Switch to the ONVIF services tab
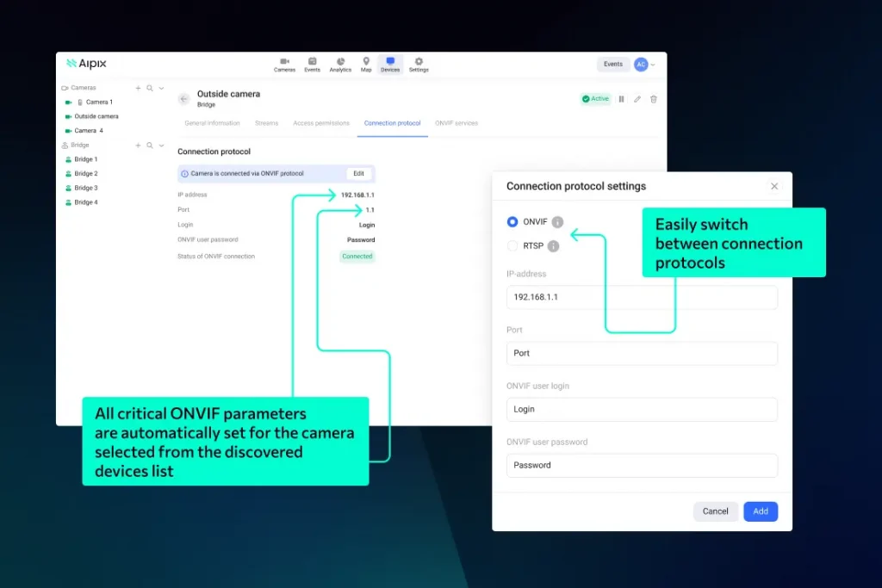This screenshot has height=588, width=882. 457,123
